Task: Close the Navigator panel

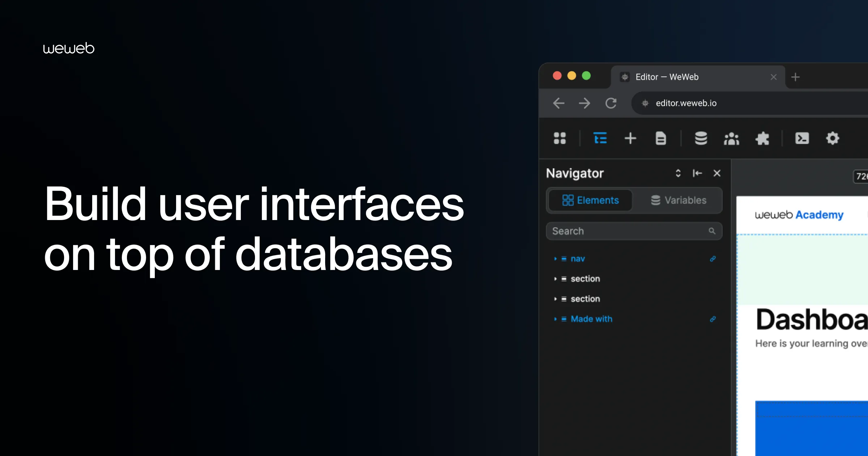Action: [716, 173]
